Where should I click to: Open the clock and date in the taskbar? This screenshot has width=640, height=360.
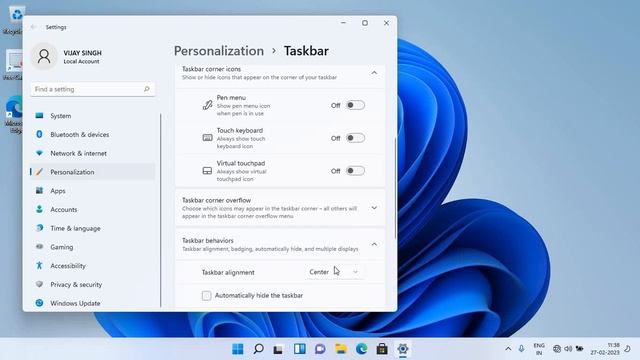pos(604,349)
